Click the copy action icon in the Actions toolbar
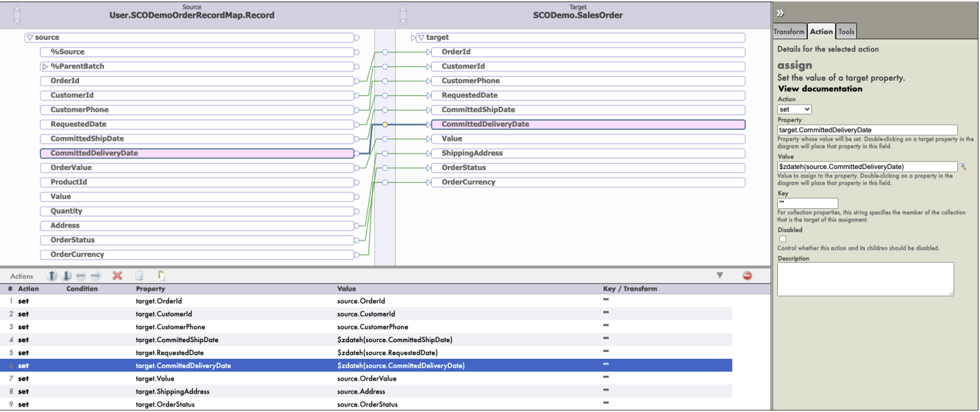Image resolution: width=980 pixels, height=412 pixels. click(140, 276)
